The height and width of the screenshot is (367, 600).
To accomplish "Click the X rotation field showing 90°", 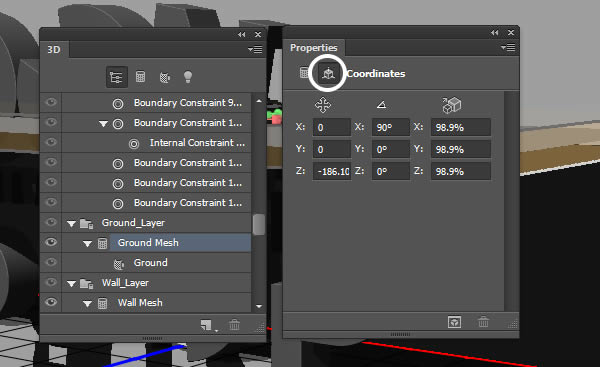I will click(390, 127).
